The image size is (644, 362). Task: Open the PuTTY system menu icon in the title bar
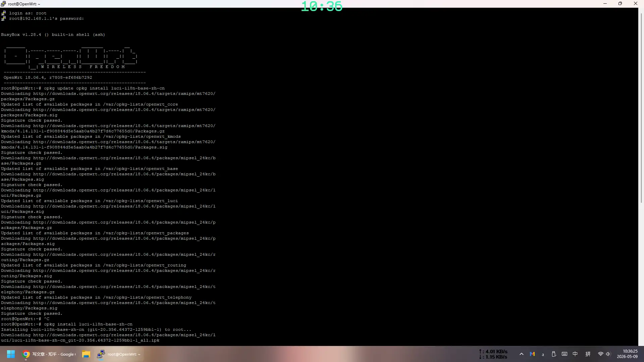(3, 4)
